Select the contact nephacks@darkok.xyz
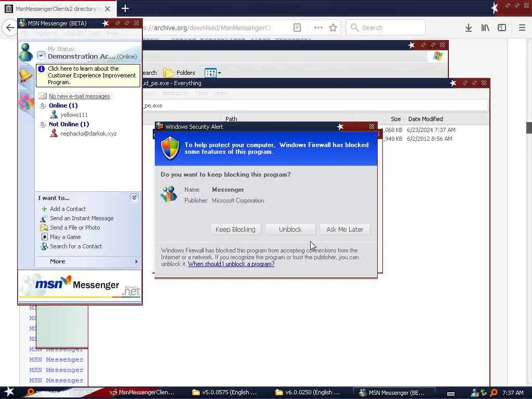This screenshot has height=399, width=532. (88, 134)
